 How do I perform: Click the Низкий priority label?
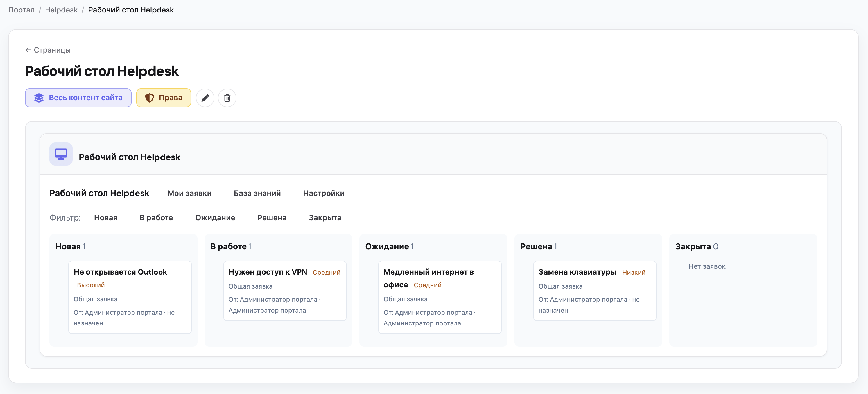point(634,272)
